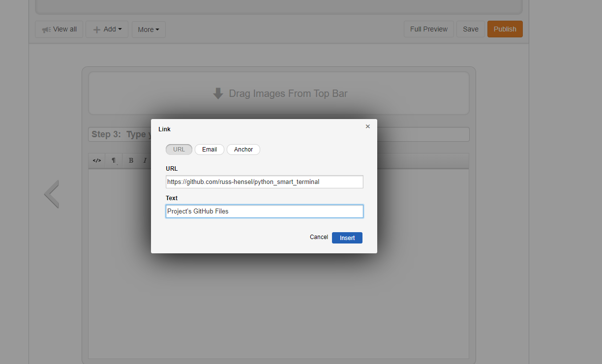Viewport: 602px width, 364px height.
Task: Switch to Email link type
Action: pos(210,150)
